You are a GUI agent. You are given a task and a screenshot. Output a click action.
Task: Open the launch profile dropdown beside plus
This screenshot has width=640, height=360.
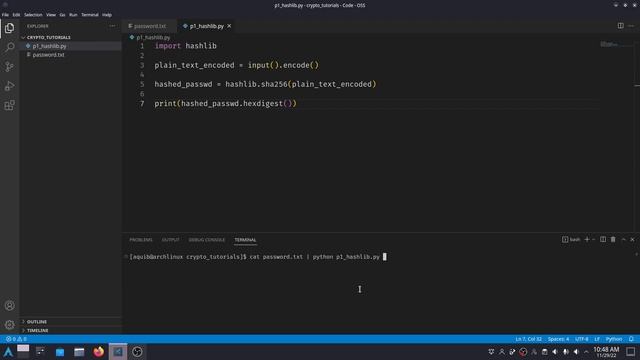point(593,240)
